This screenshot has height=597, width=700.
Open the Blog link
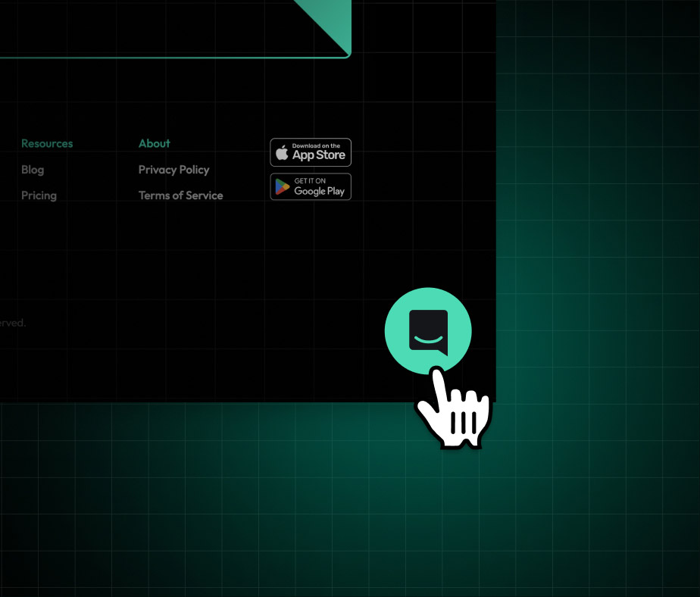33,170
